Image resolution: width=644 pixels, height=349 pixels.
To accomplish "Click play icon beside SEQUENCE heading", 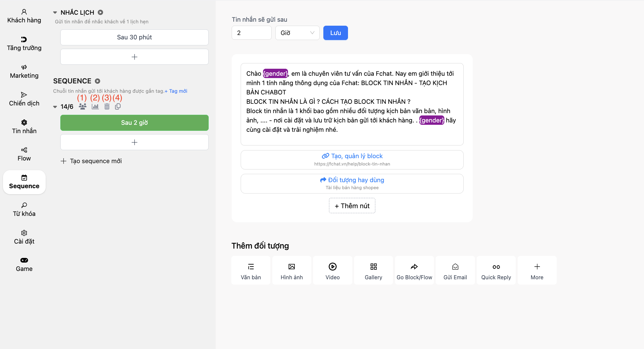I will coord(97,81).
